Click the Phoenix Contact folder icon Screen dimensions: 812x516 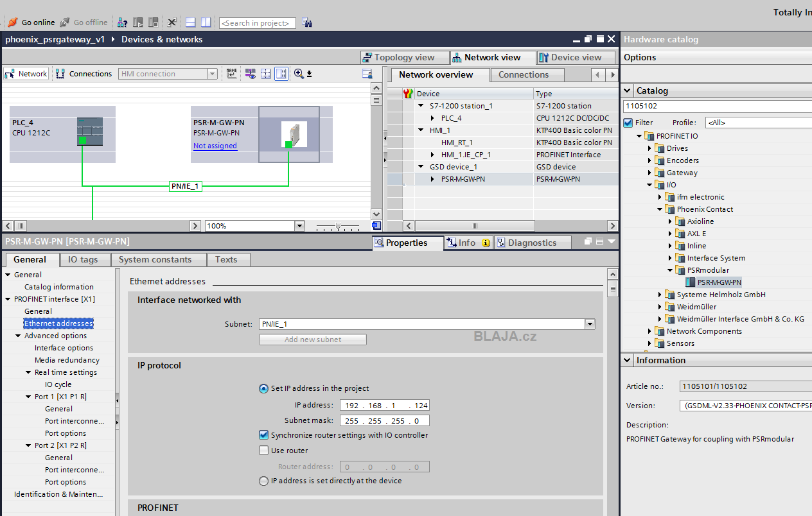pyautogui.click(x=670, y=209)
